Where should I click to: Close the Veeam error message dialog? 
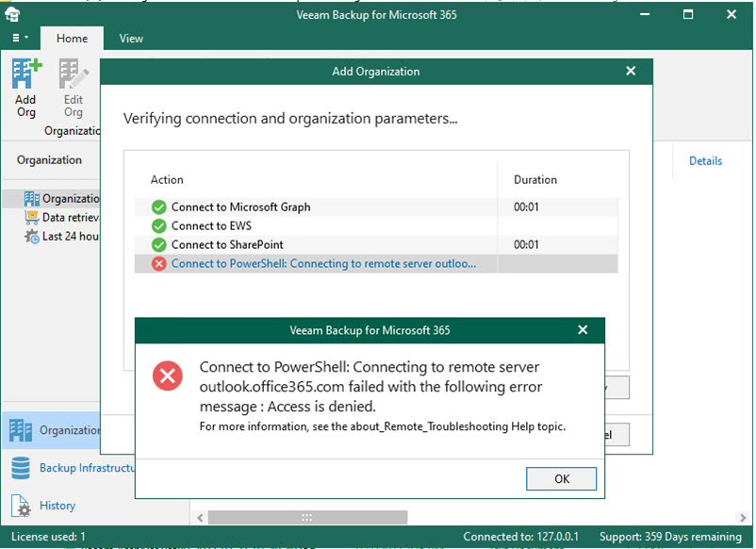583,329
